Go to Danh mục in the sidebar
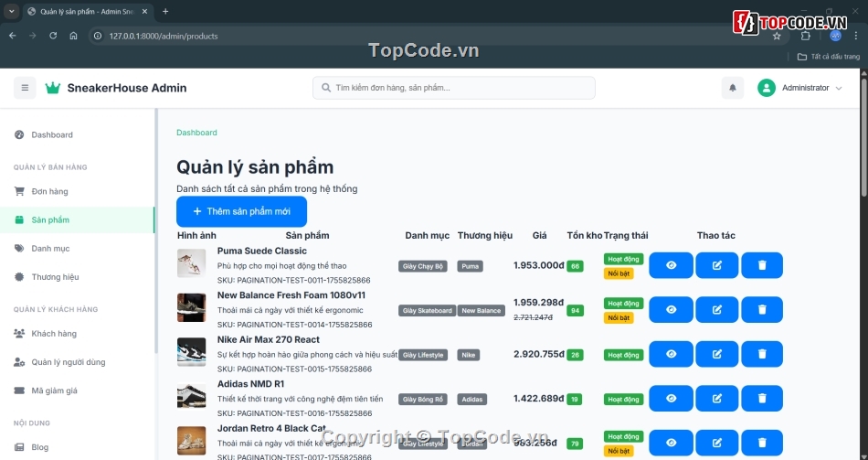The height and width of the screenshot is (460, 868). (x=50, y=248)
